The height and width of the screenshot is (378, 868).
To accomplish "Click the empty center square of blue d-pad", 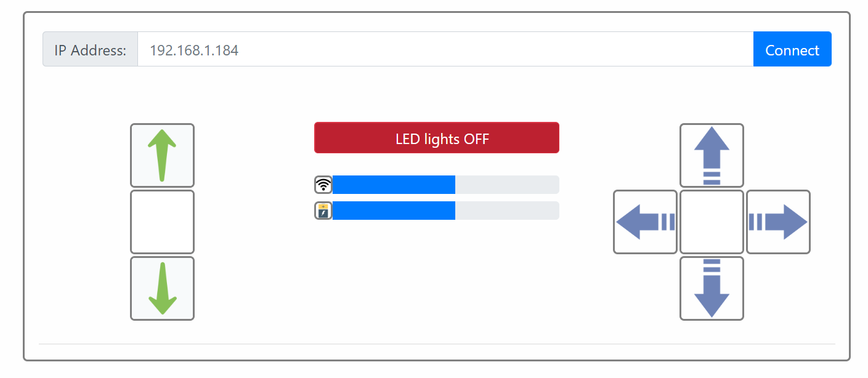I will click(x=712, y=222).
